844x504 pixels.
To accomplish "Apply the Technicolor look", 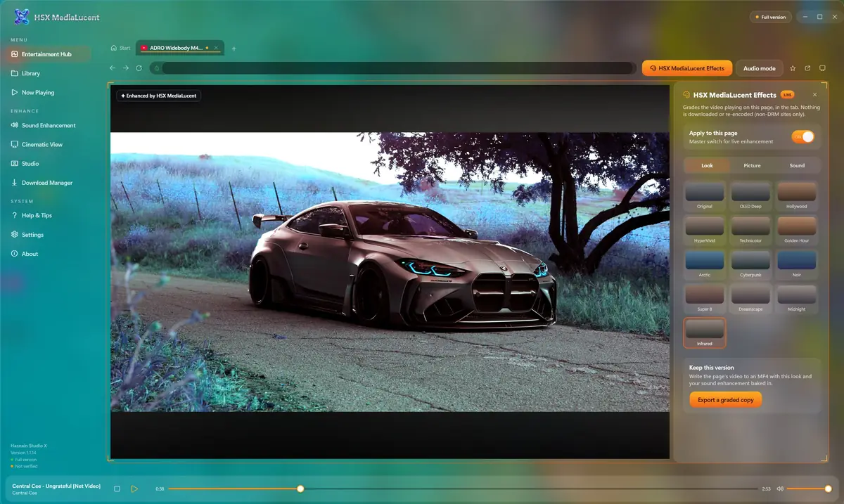I will 750,229.
